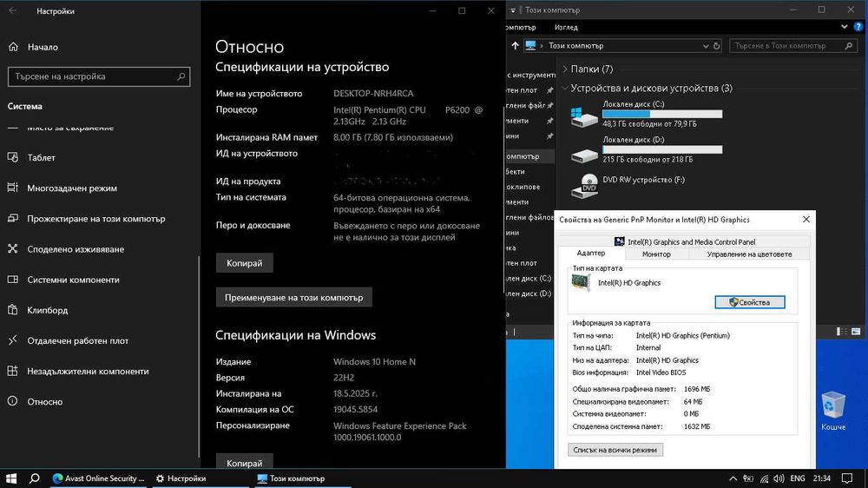Select Локален диск (D:) drive icon

pyautogui.click(x=584, y=154)
